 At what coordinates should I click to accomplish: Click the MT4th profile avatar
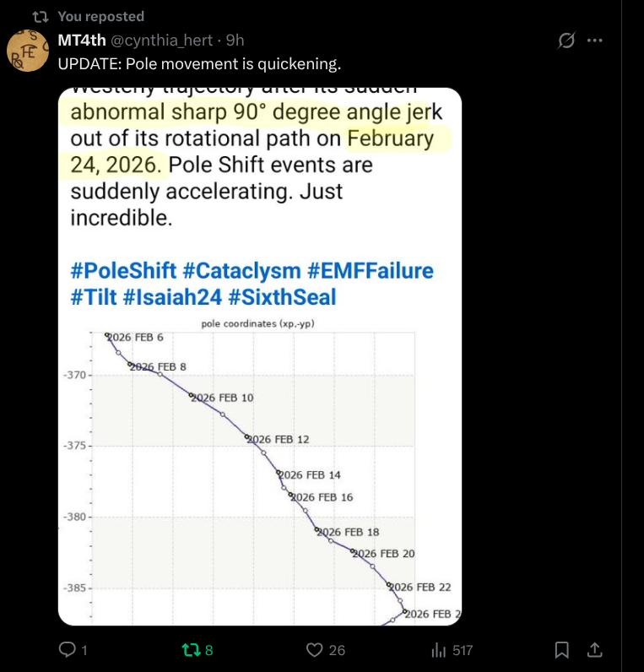27,51
